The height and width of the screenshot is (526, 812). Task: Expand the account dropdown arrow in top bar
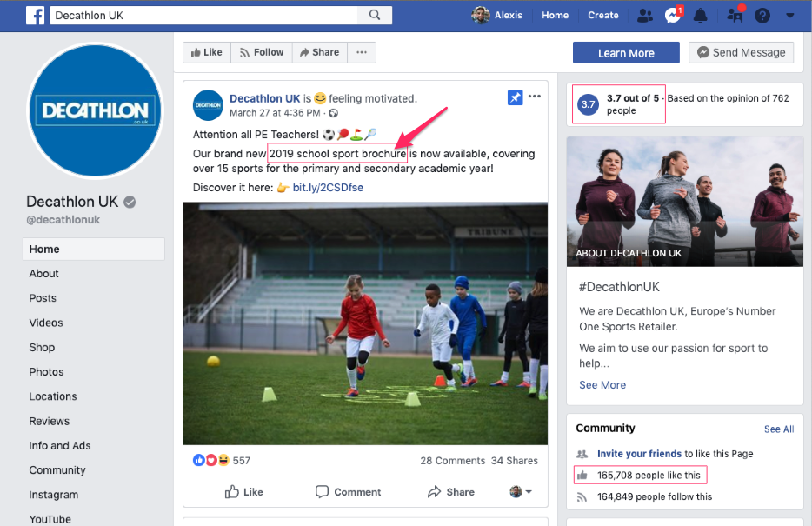(x=789, y=16)
